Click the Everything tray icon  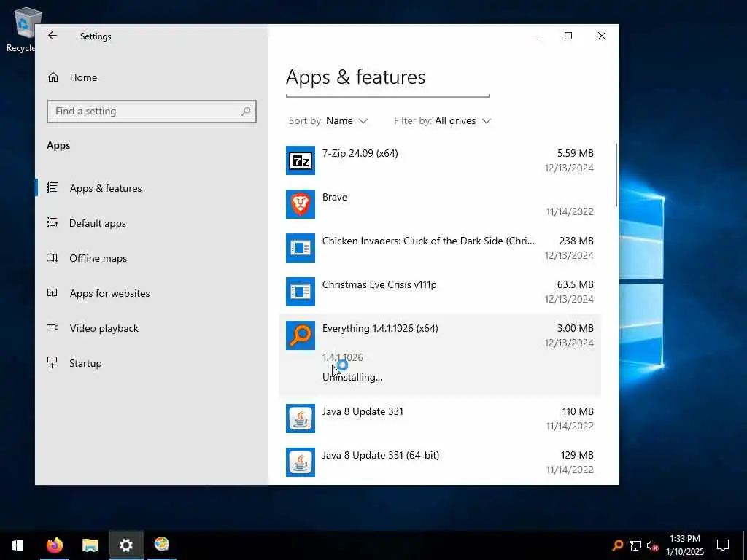pos(617,545)
